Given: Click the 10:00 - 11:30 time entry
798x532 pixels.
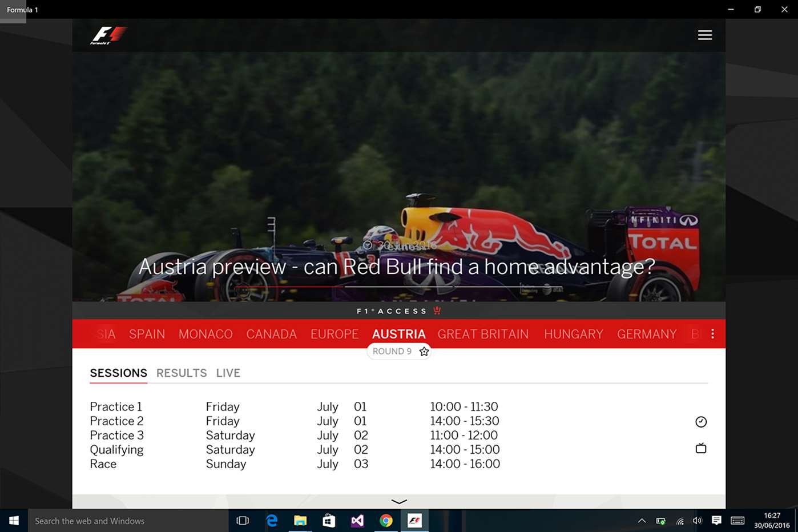Looking at the screenshot, I should pos(464,406).
